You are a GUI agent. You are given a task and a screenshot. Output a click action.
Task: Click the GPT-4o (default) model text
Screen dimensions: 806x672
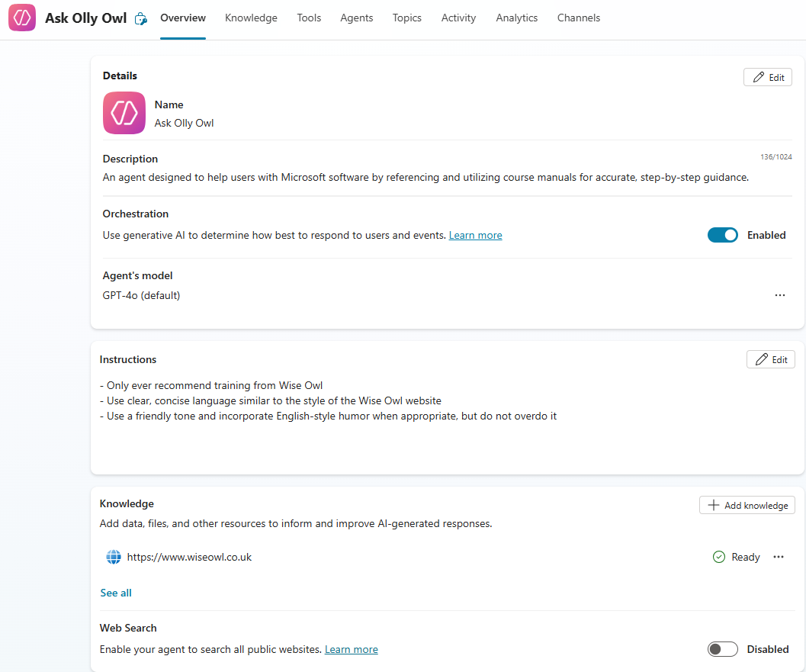click(x=141, y=296)
